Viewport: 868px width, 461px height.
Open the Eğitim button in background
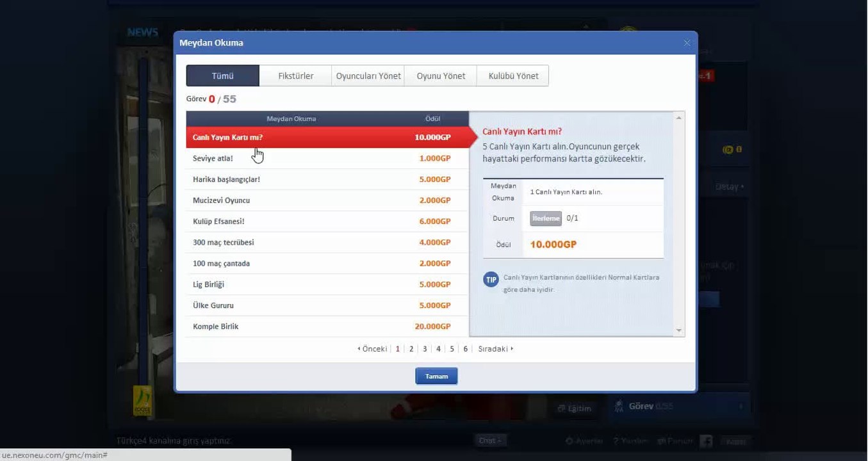[x=575, y=408]
